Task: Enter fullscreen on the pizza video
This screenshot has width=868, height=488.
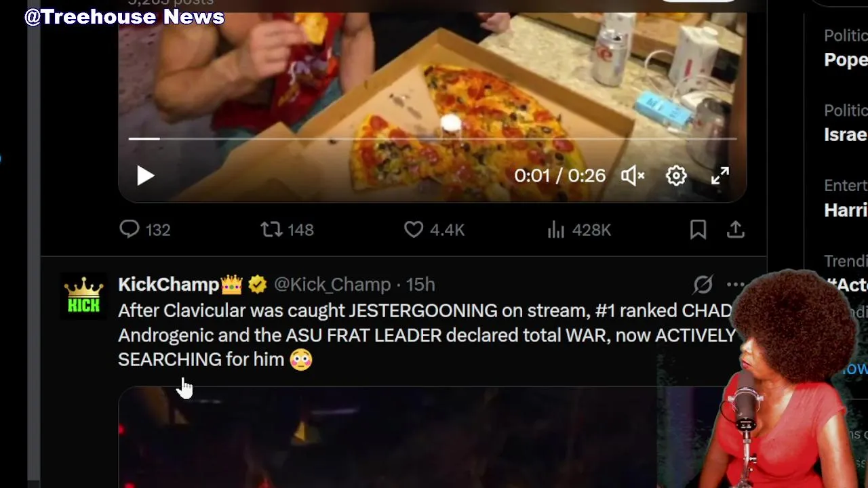Action: pos(719,176)
